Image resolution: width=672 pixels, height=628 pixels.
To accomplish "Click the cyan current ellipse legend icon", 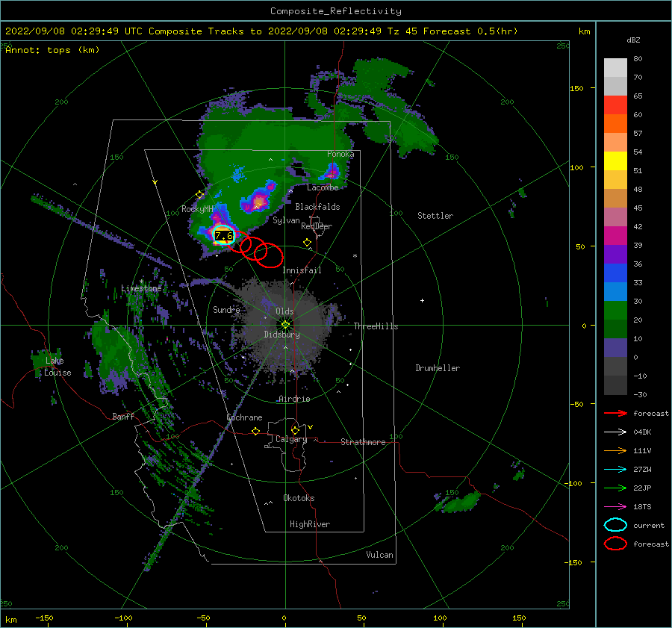I will pos(615,525).
